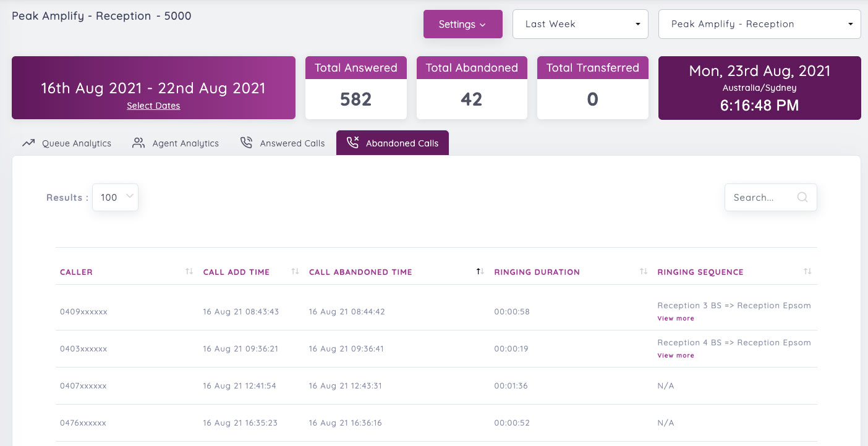Open the Last Week date range selector
Viewport: 868px width, 446px height.
[x=580, y=23]
